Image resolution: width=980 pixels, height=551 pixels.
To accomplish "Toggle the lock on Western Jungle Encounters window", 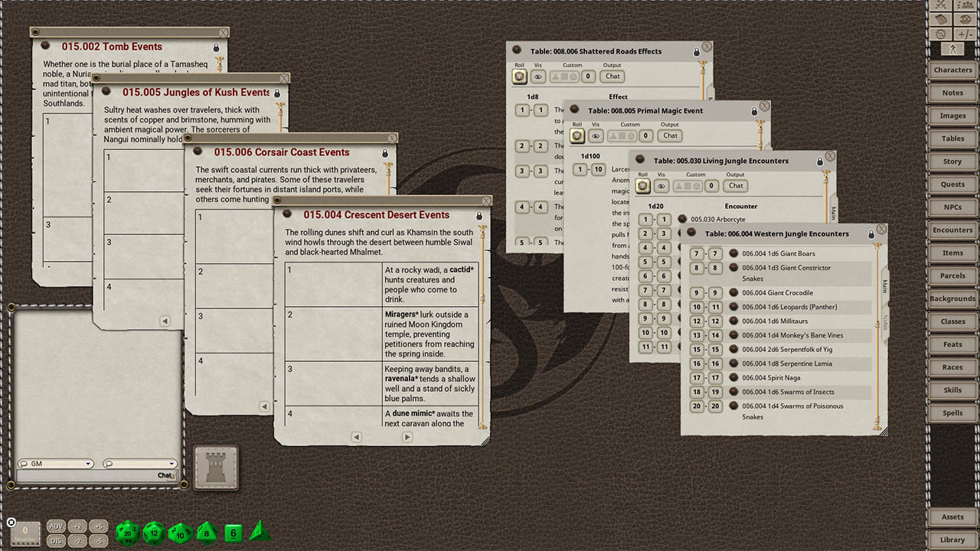I will point(873,233).
